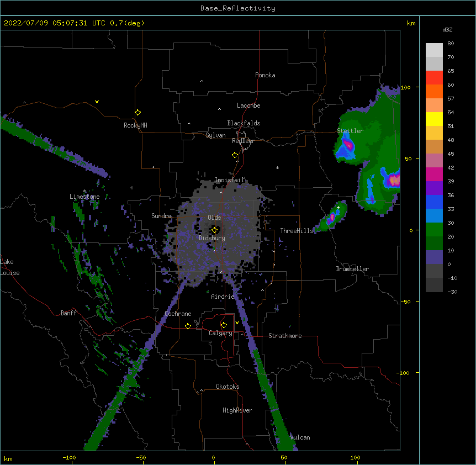Click the radar site diamond between Olds and Didsbury
Viewport: 476px width, 465px height.
click(214, 230)
